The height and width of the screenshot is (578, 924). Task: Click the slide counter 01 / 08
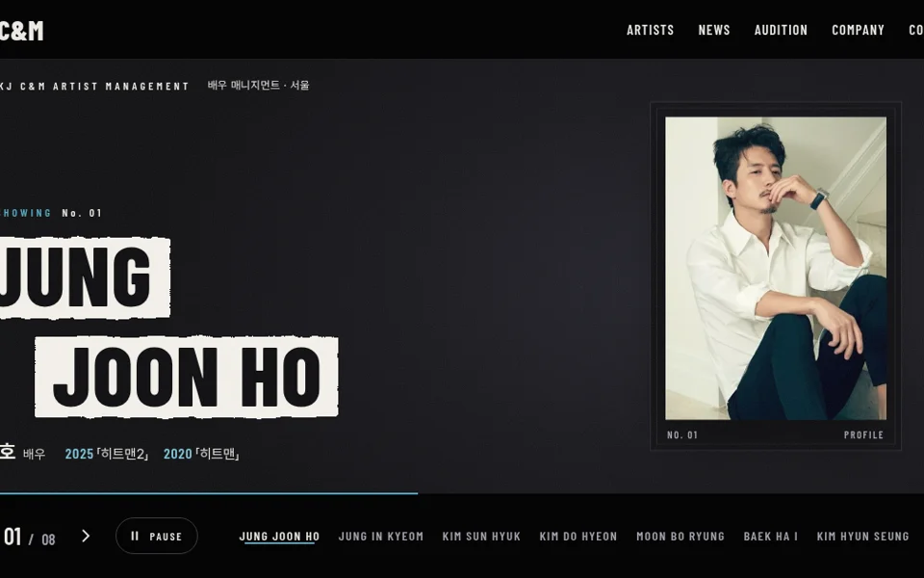(x=30, y=538)
